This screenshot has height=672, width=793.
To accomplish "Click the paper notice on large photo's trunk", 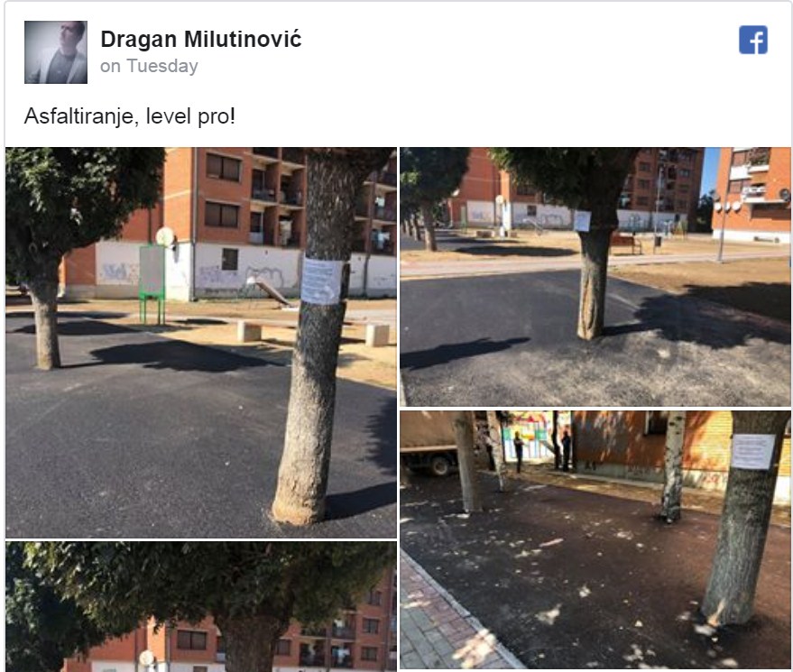I will pyautogui.click(x=322, y=281).
